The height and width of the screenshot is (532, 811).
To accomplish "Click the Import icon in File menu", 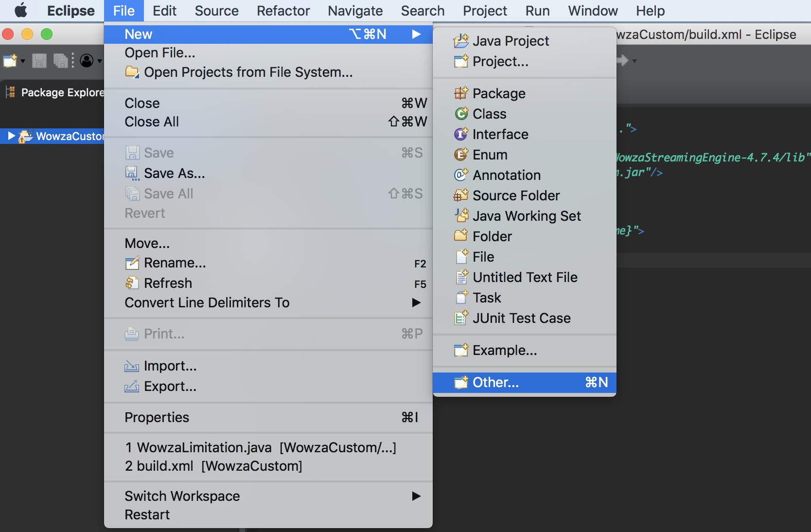I will tap(132, 366).
